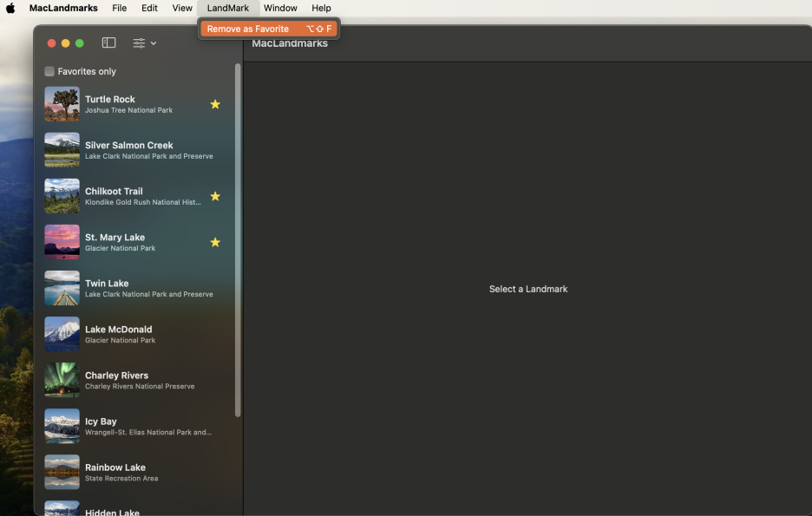
Task: Select "Lake McDonald" in the list
Action: click(119, 330)
